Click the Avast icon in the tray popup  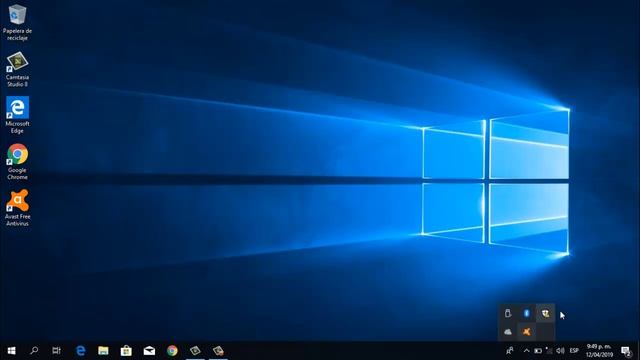click(527, 331)
